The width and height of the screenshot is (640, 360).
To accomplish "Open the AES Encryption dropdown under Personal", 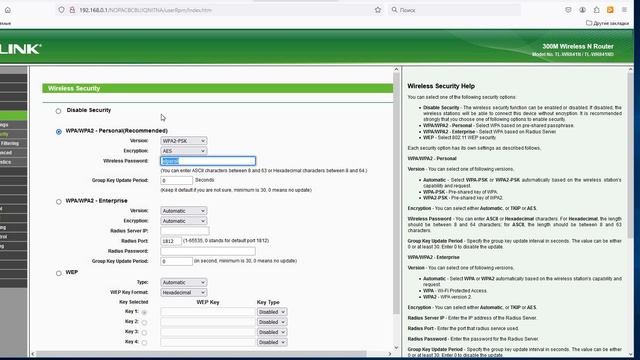I will coord(184,151).
